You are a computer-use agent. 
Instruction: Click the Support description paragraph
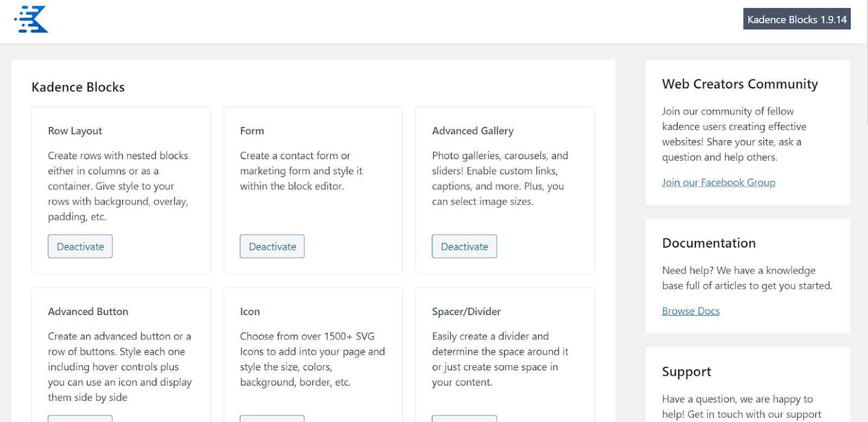click(x=742, y=407)
